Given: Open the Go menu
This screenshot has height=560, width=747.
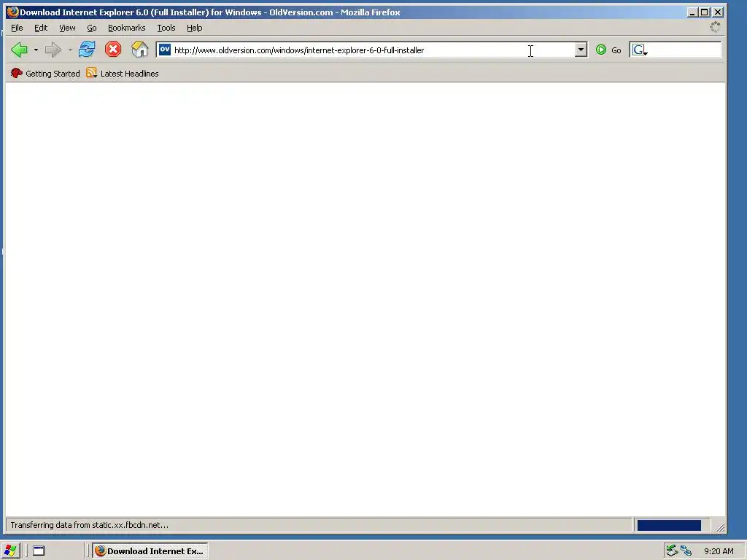Looking at the screenshot, I should pos(92,28).
